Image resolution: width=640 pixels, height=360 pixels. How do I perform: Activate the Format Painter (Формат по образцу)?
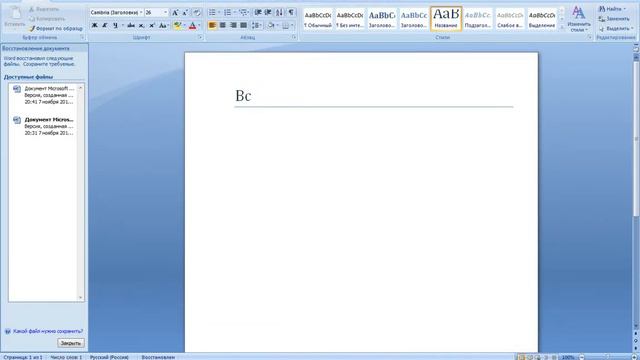coord(56,29)
